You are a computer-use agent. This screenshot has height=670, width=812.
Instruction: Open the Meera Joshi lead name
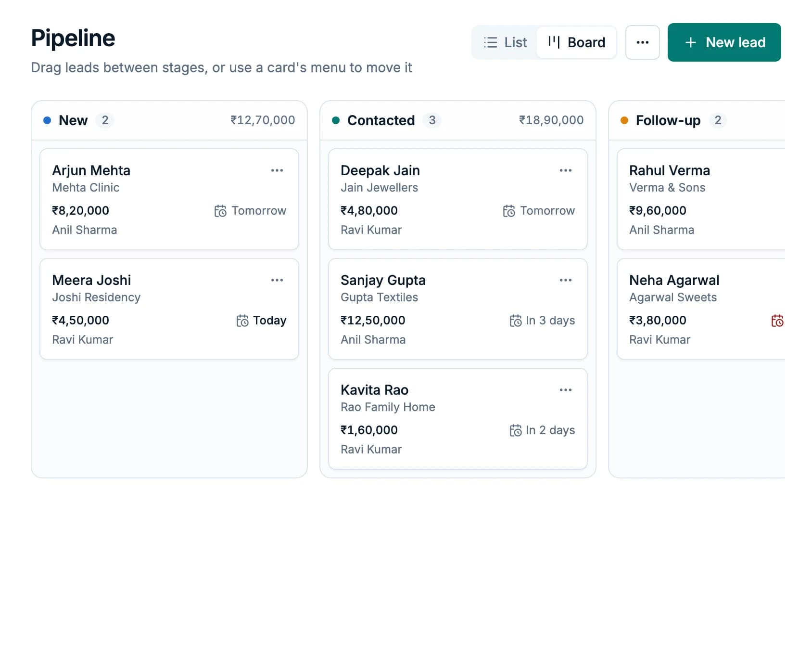tap(91, 280)
